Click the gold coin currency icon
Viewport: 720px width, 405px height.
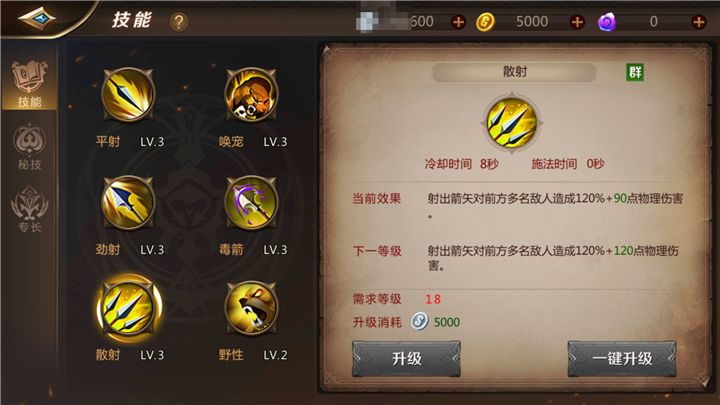(x=485, y=22)
